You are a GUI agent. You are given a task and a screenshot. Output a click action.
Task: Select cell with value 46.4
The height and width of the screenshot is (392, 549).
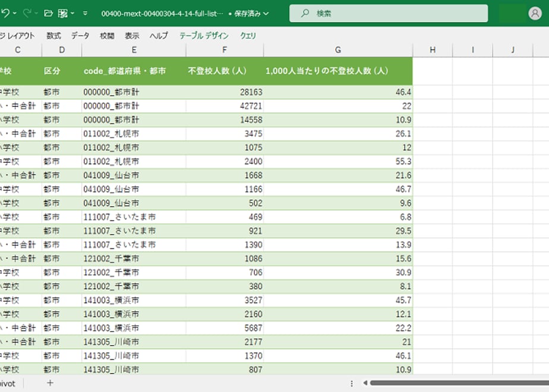[338, 92]
